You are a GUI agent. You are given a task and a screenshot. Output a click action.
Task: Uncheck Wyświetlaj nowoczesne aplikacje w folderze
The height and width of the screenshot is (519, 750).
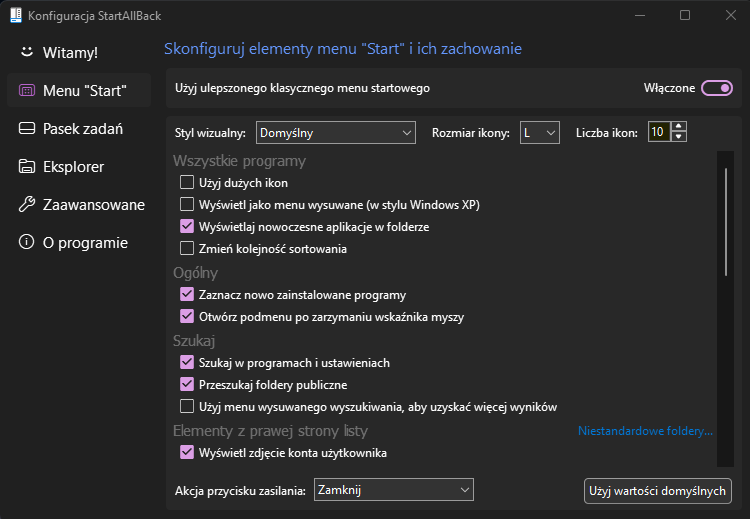click(187, 226)
